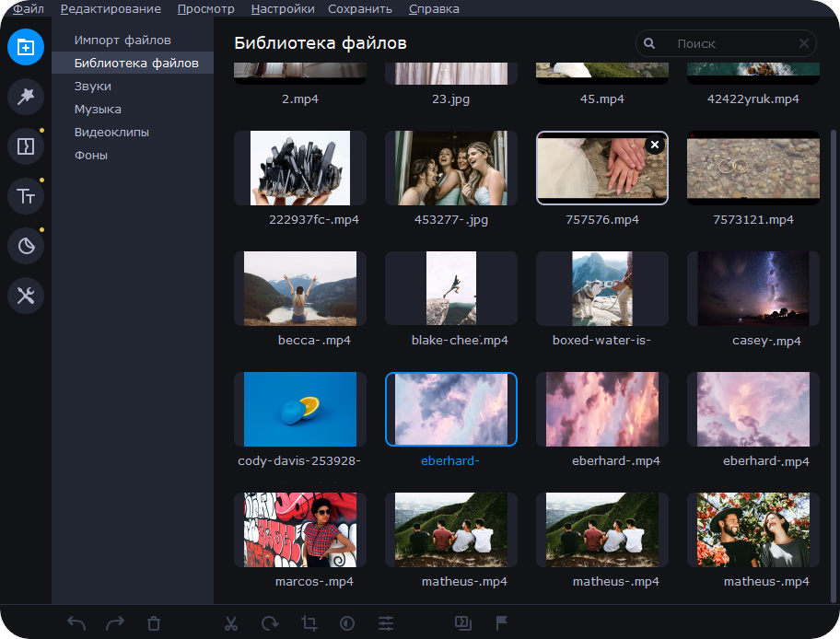The height and width of the screenshot is (639, 840).
Task: Select the 222937fc-.mp4 crystal thumbnail
Action: [x=300, y=168]
